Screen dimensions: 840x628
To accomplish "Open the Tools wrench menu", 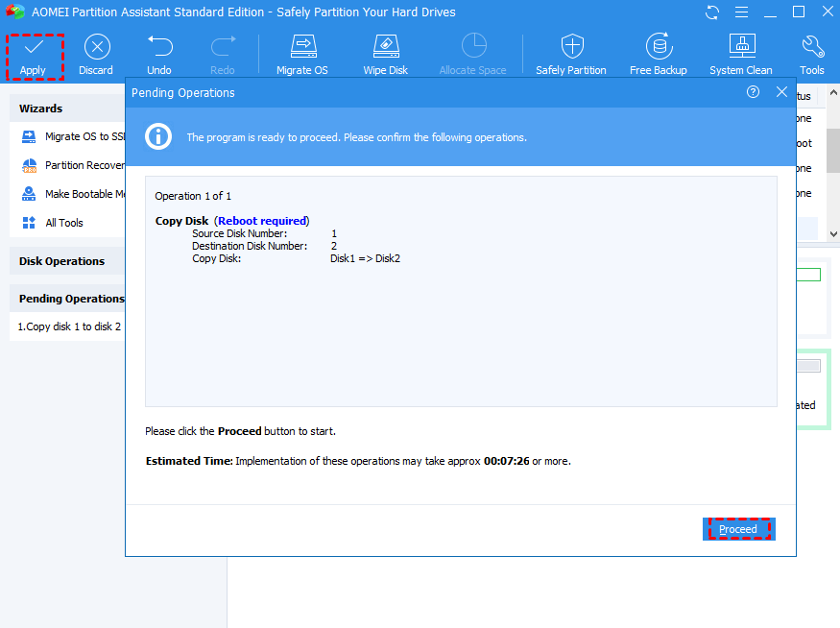I will (812, 47).
